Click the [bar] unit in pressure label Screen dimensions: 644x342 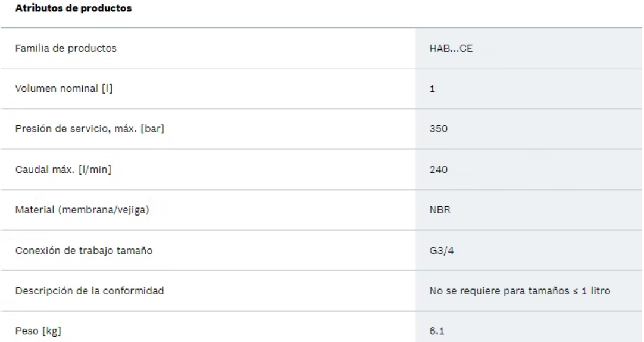pyautogui.click(x=152, y=129)
